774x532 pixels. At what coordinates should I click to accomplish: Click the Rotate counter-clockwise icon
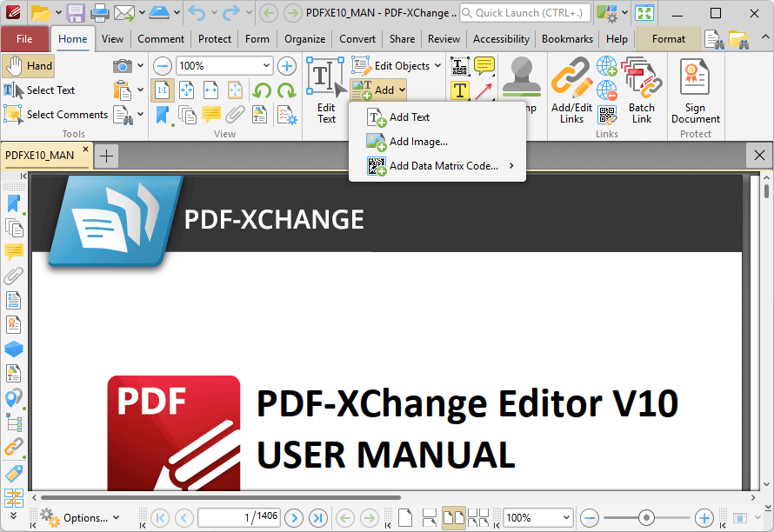click(262, 90)
